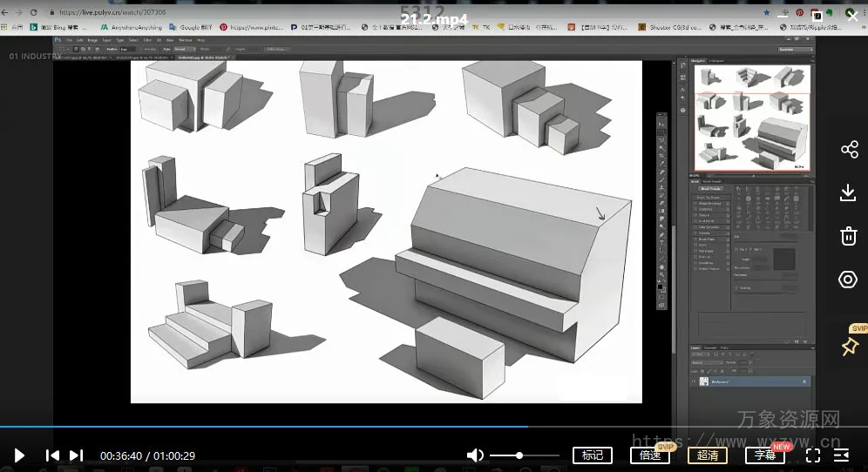Skip to the previous video

point(52,455)
